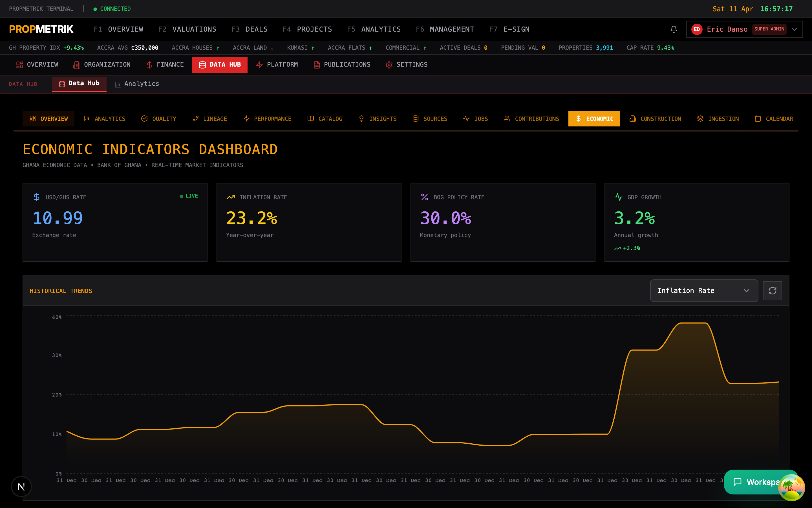
Task: Select the Economic tab
Action: click(x=594, y=119)
